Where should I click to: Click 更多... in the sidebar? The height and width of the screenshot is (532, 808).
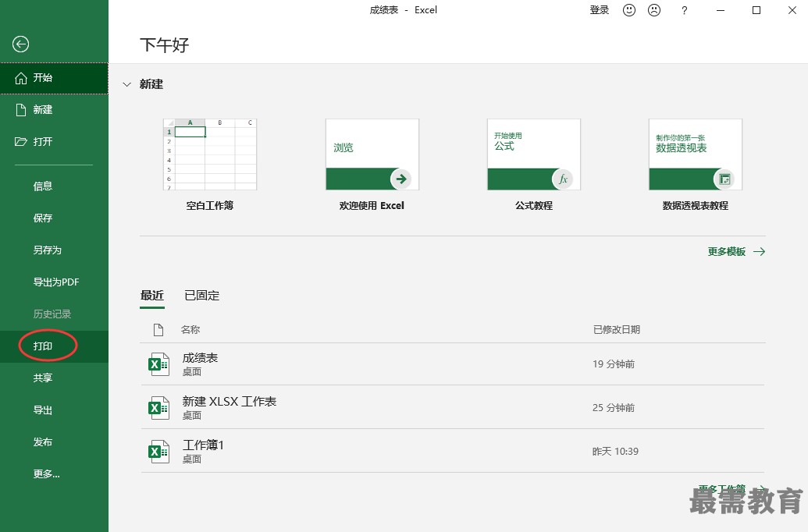[x=54, y=473]
